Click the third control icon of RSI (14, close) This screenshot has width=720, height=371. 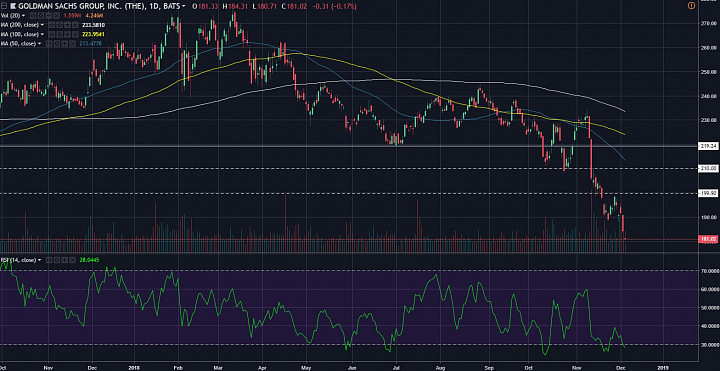click(65, 260)
